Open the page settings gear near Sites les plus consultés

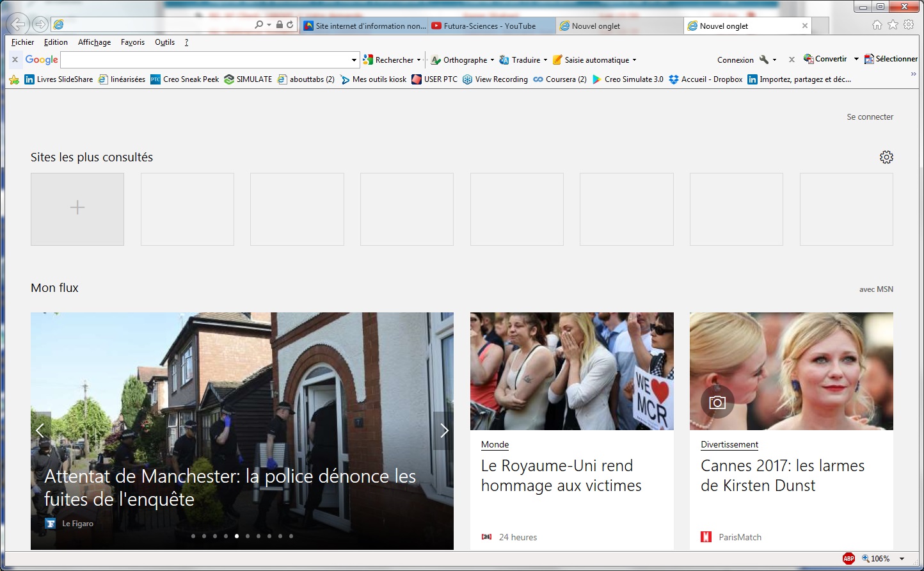[x=886, y=157]
